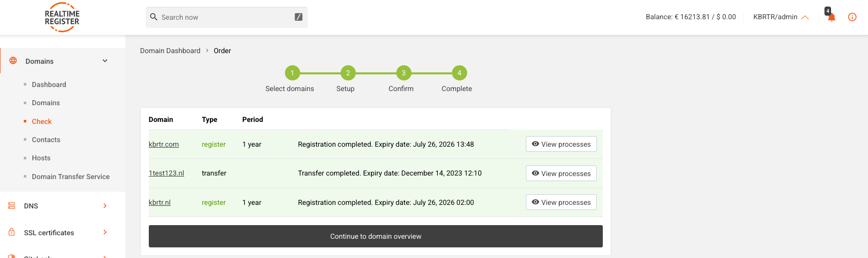Continue to domain overview
Screen dimensions: 868x258
coord(376,236)
